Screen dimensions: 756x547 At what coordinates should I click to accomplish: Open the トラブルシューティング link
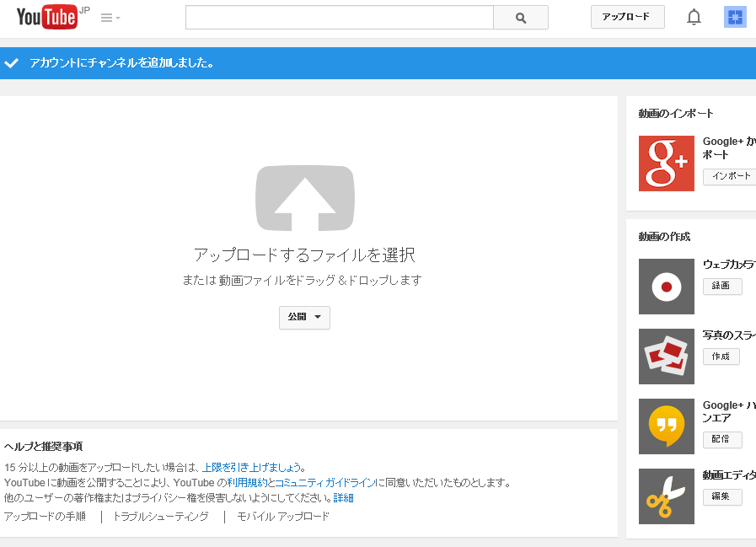pos(160,517)
